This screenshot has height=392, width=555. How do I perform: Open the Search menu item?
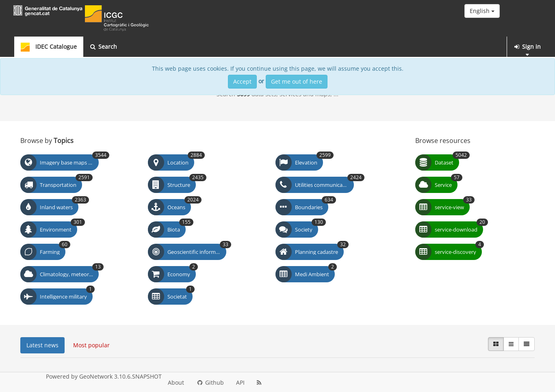click(x=104, y=47)
